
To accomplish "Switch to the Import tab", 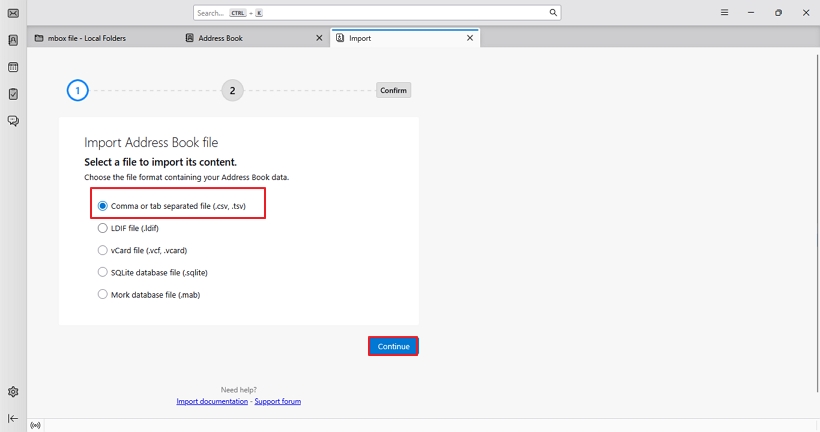I will 405,38.
